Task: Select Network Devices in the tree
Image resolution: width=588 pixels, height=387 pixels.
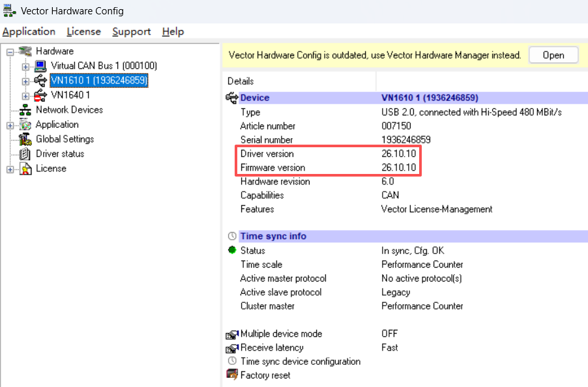Action: click(69, 109)
